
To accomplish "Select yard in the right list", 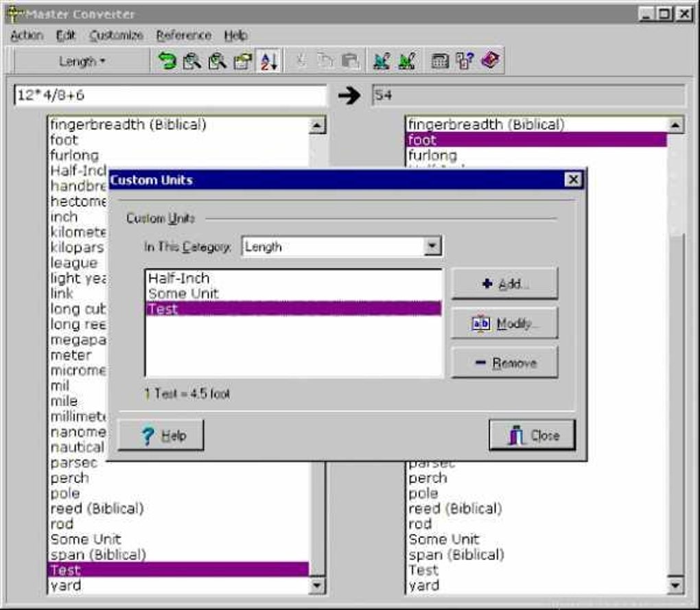I will pos(537,585).
